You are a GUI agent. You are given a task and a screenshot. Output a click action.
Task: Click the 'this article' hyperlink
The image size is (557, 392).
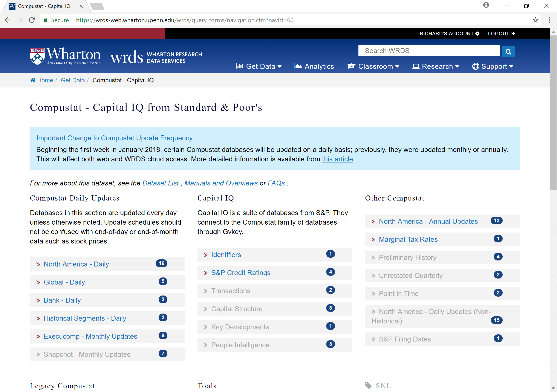coord(337,159)
